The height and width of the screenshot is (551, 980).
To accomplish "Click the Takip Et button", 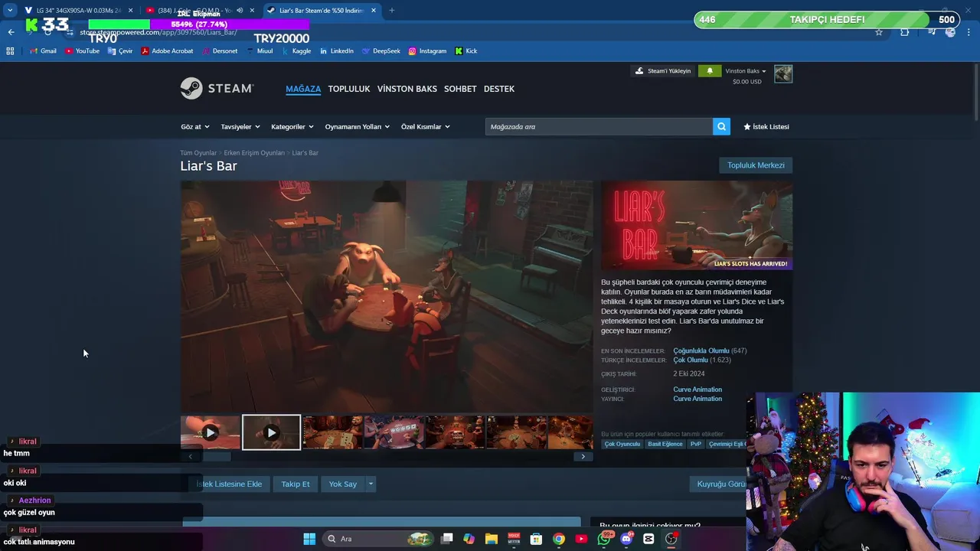I will point(296,484).
